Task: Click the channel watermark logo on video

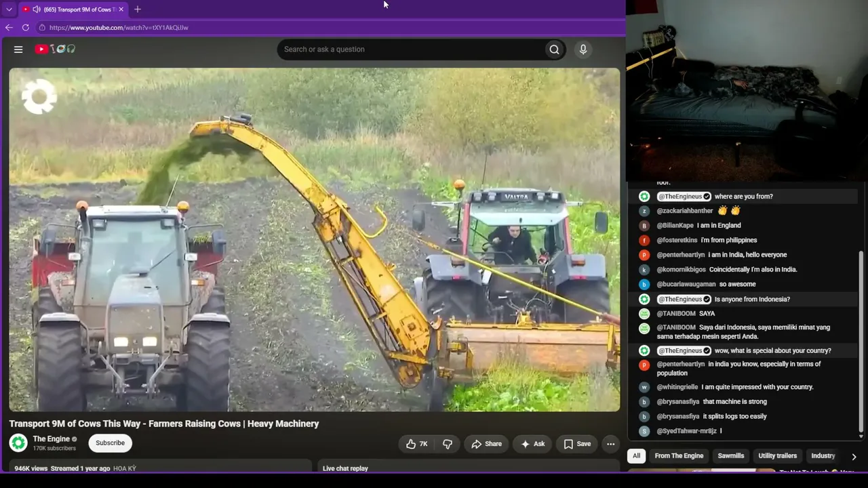Action: click(39, 97)
